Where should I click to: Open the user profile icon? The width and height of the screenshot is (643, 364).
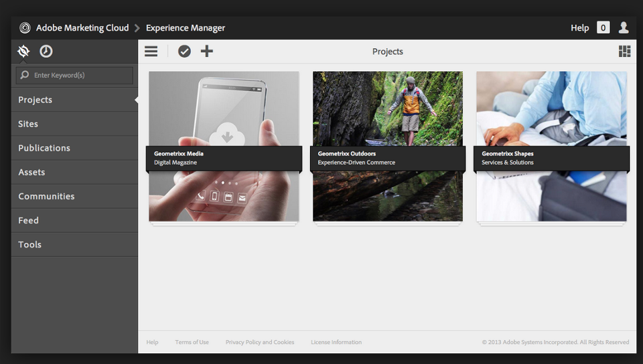point(624,28)
